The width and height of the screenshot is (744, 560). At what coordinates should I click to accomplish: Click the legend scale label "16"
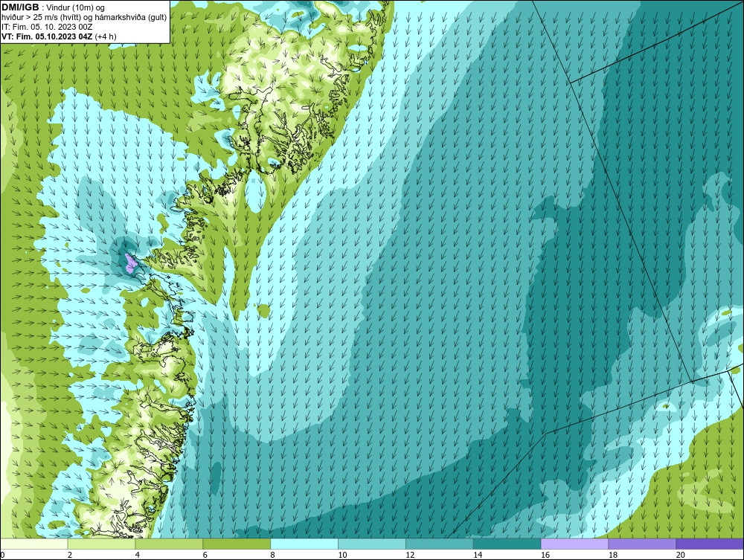tap(545, 555)
